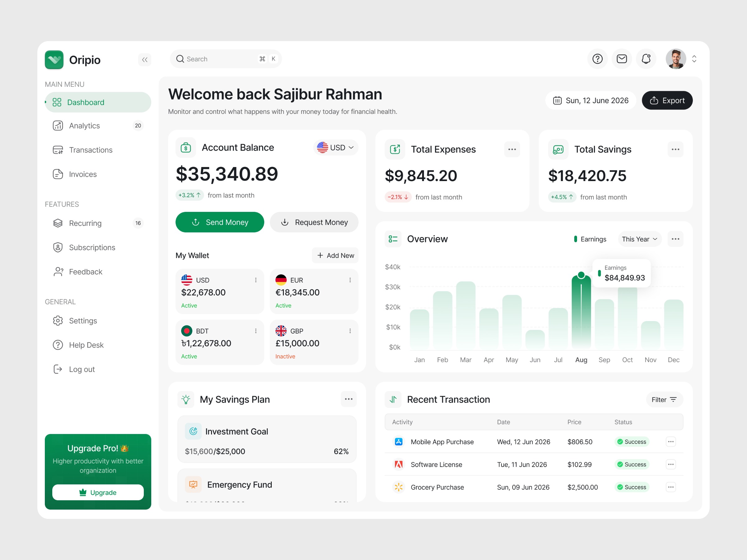
Task: Open the USD currency dropdown
Action: (336, 147)
